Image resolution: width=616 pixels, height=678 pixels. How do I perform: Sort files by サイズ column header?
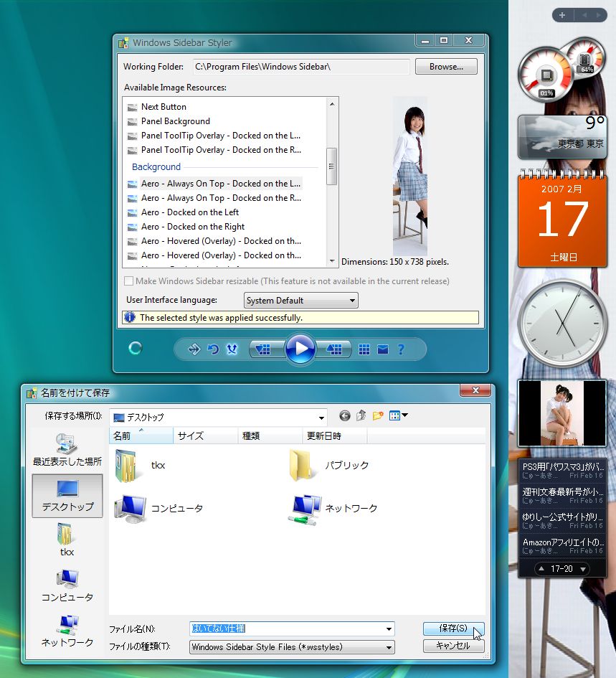pos(206,435)
